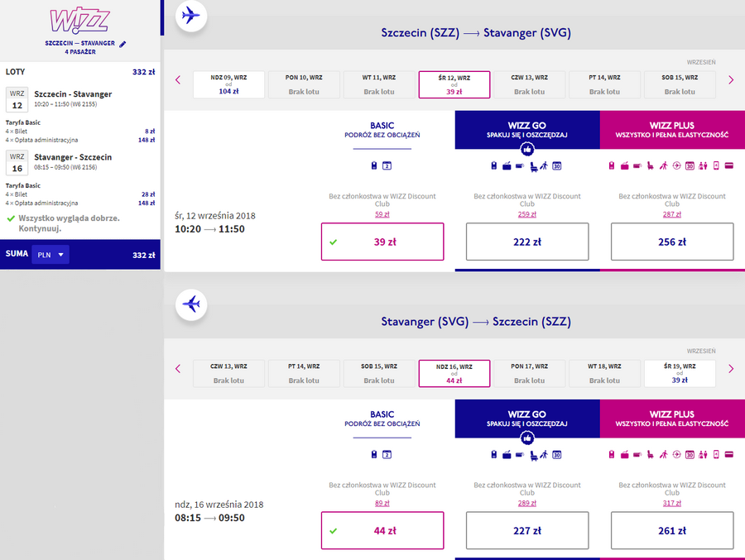Show previous outbound dates with left arrow
The height and width of the screenshot is (560, 745).
coord(178,79)
